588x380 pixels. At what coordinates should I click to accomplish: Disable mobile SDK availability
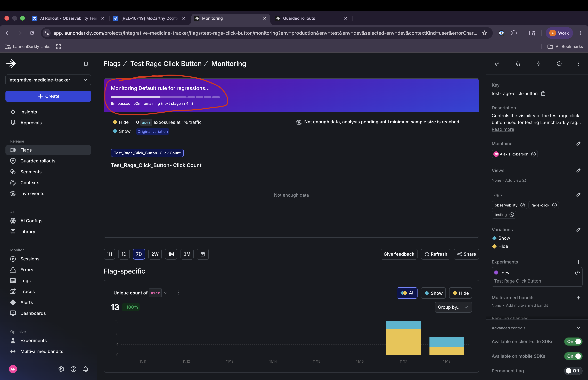point(573,356)
